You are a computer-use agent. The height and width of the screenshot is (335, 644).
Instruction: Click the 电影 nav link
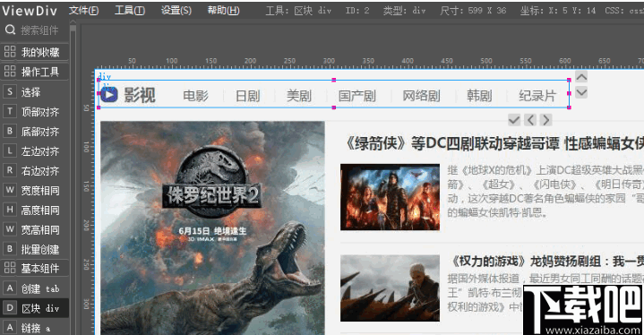(x=195, y=96)
